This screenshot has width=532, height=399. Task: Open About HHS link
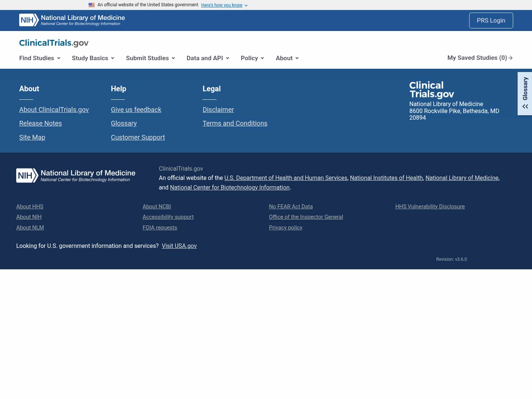click(30, 207)
